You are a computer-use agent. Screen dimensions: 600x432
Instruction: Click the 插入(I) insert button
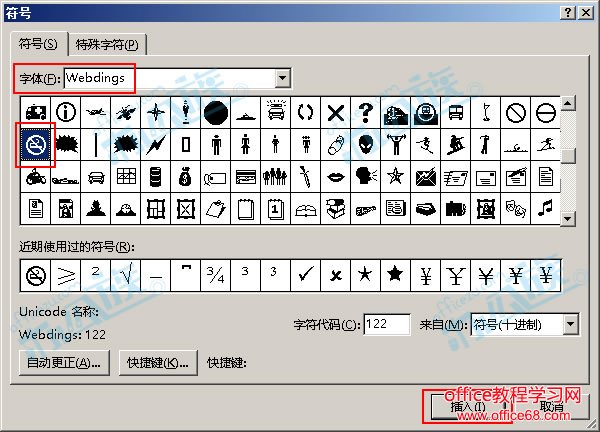(468, 407)
